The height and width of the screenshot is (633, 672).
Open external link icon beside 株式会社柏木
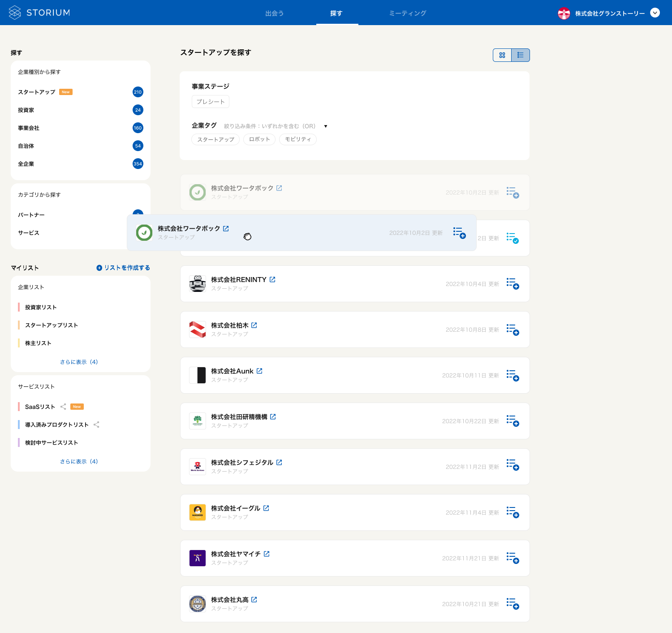tap(254, 325)
